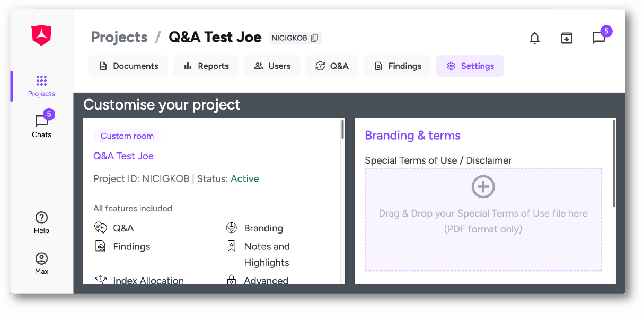Click the Active status text
The image size is (644, 314).
(x=245, y=179)
